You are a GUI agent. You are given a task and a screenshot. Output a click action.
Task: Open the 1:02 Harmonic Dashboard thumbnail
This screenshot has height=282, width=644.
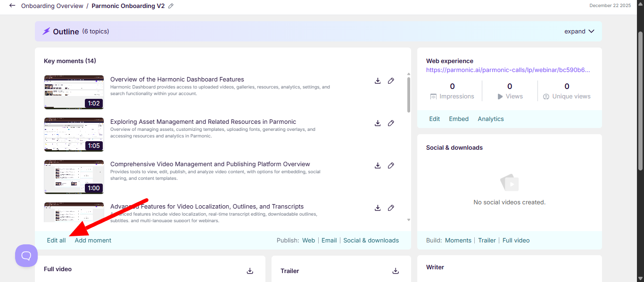[x=74, y=92]
